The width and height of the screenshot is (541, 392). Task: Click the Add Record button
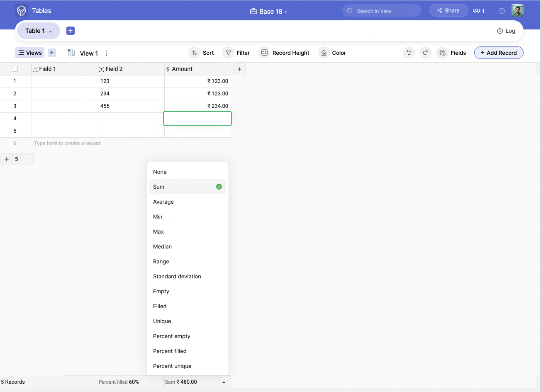tap(499, 53)
